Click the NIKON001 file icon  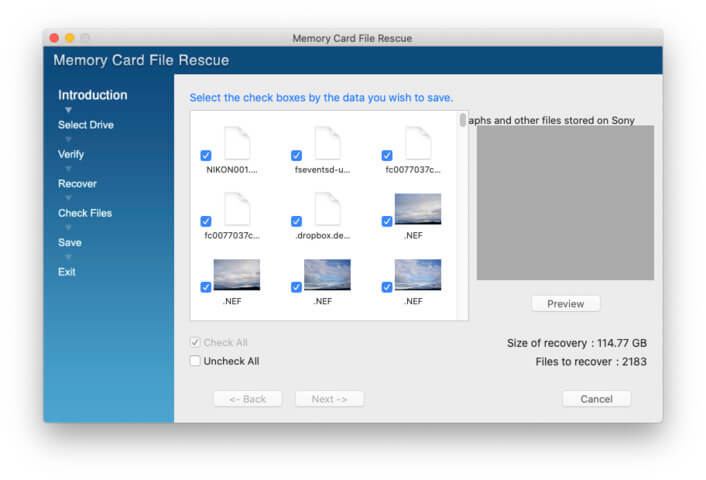pyautogui.click(x=237, y=143)
